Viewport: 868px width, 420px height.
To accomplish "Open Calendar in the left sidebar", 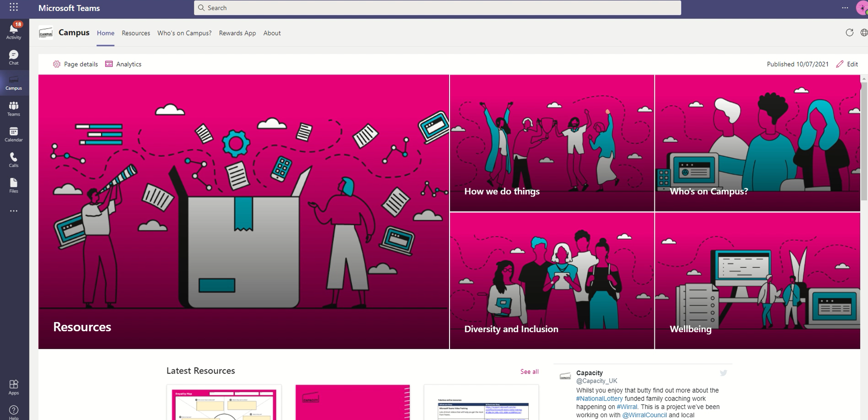I will pyautogui.click(x=14, y=134).
